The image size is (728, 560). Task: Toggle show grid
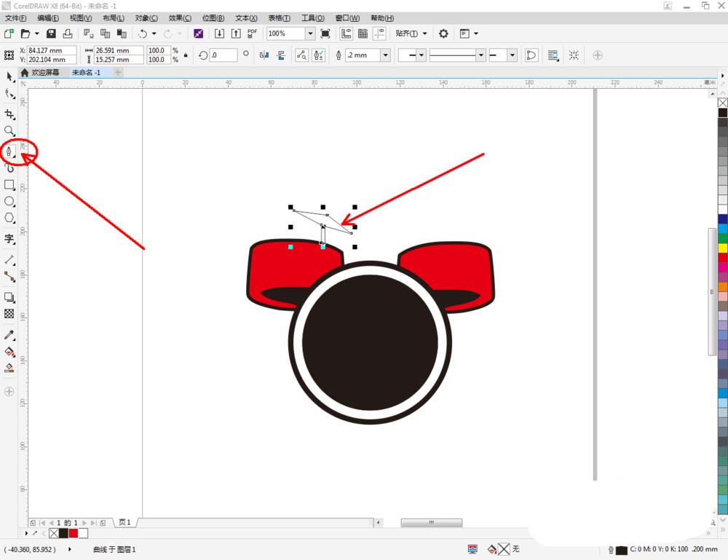pos(363,33)
